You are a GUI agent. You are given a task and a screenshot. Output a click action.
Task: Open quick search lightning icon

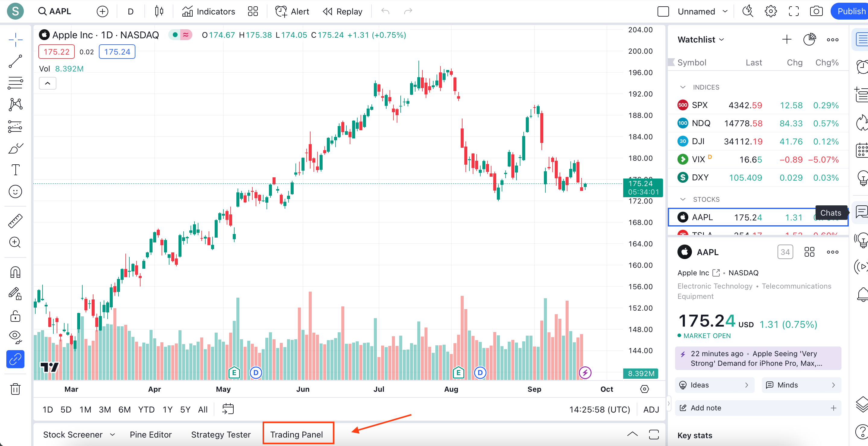748,11
